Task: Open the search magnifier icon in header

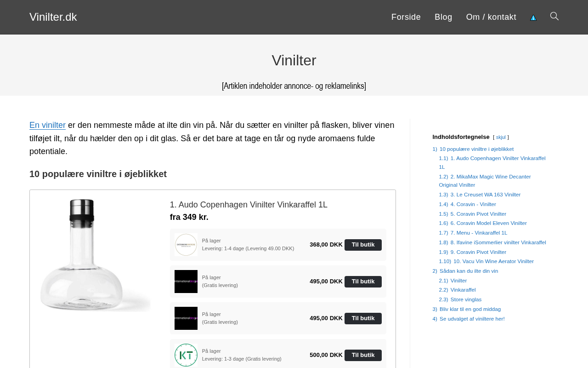Action: pyautogui.click(x=554, y=17)
